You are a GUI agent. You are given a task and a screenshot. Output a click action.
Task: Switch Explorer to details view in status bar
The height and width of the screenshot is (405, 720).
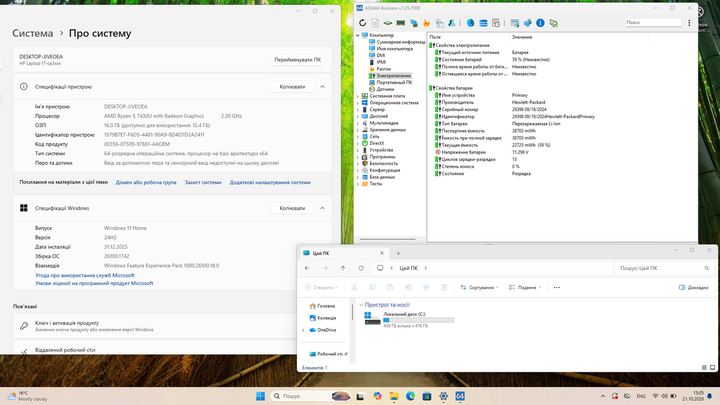click(x=704, y=367)
